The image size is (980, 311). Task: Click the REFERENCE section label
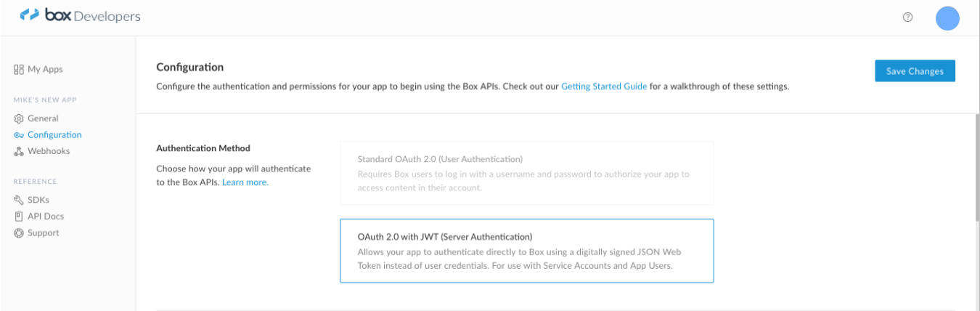pos(36,182)
